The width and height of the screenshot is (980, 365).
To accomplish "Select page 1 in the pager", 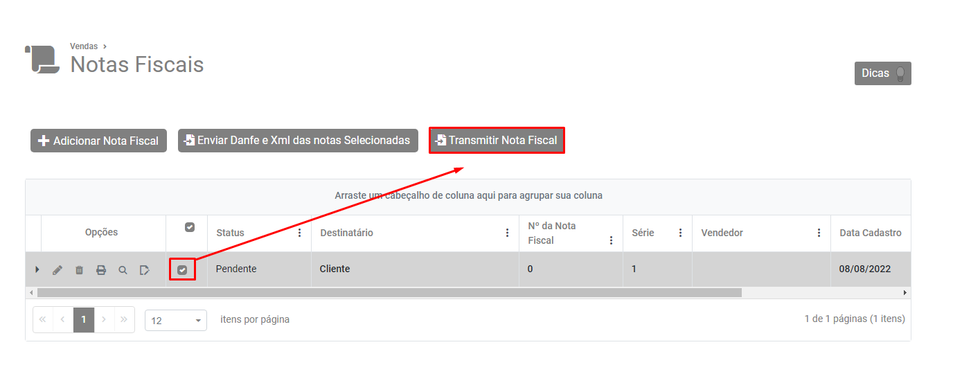I will coord(84,319).
